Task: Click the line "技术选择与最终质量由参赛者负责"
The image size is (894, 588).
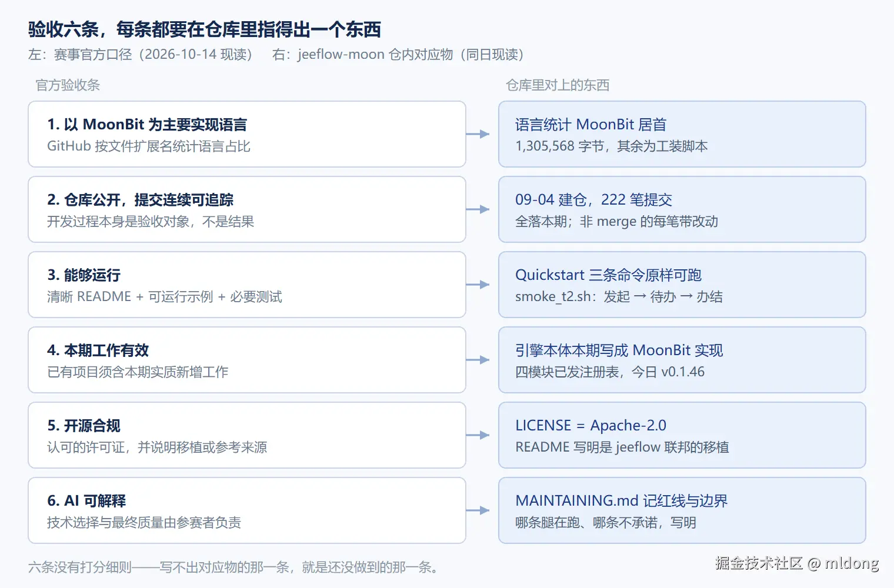Action: point(144,523)
